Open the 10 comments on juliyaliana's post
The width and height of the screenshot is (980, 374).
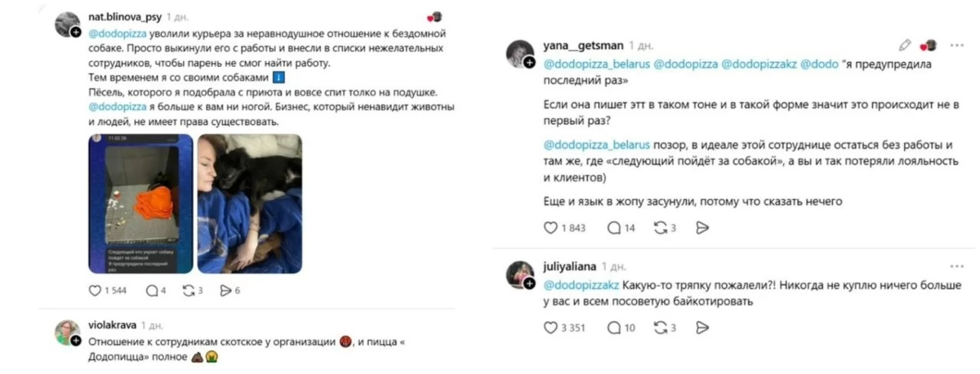(x=614, y=327)
